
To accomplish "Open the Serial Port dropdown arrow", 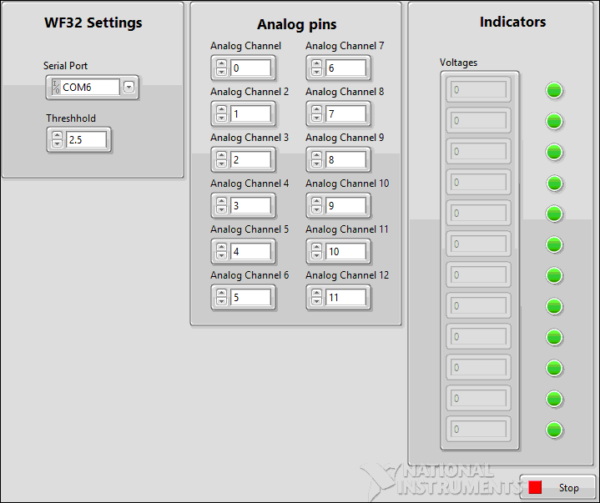I will tap(129, 87).
